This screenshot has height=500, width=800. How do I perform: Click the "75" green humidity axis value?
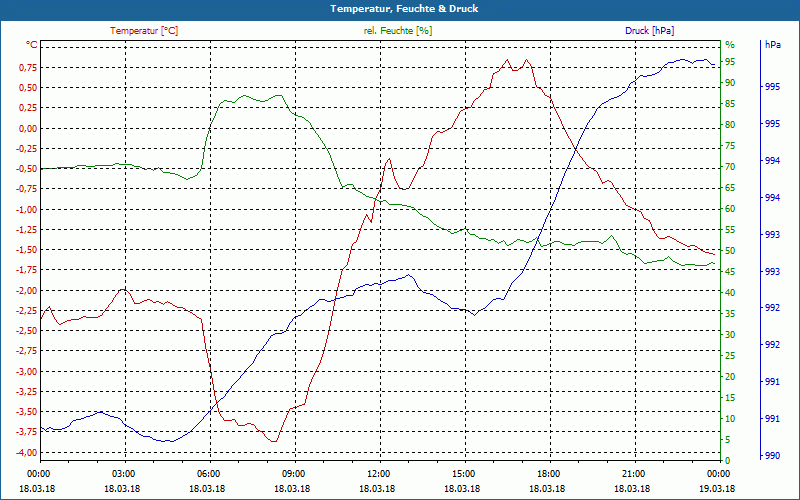(x=730, y=146)
